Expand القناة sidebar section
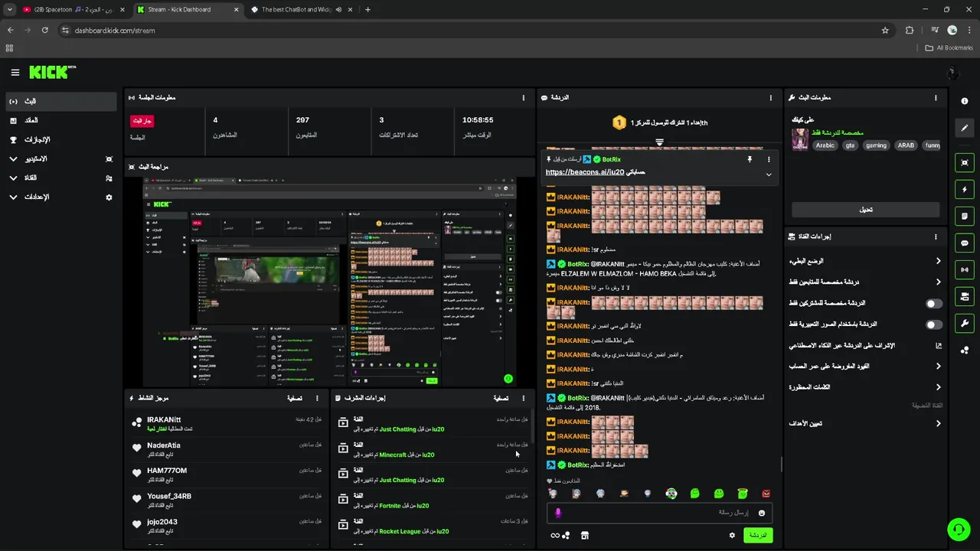 coord(60,178)
